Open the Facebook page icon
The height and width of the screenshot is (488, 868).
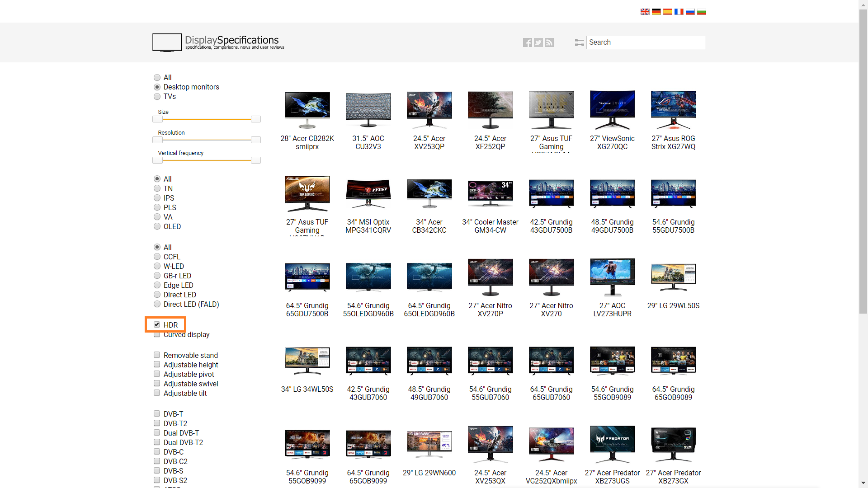coord(527,42)
